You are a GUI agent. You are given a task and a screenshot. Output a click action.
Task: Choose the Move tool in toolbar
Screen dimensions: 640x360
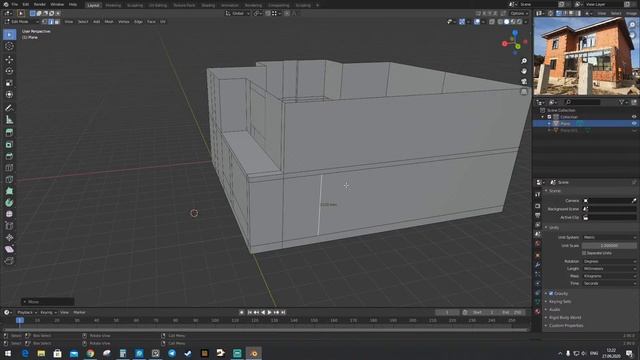[9, 60]
